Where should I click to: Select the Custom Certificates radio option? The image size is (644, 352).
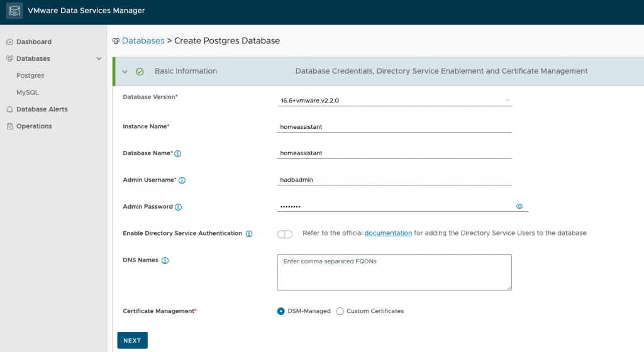[x=340, y=311]
